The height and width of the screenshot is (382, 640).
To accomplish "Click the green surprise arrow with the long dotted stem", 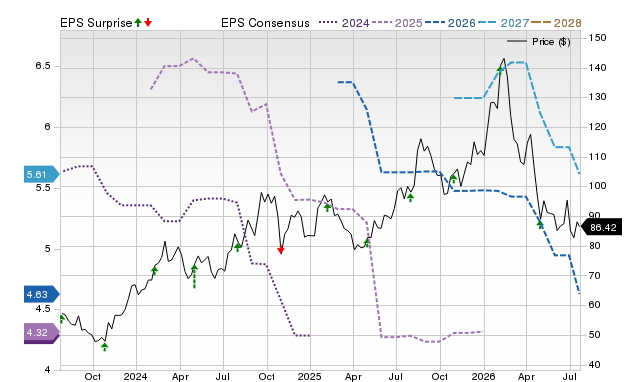I will tap(194, 277).
